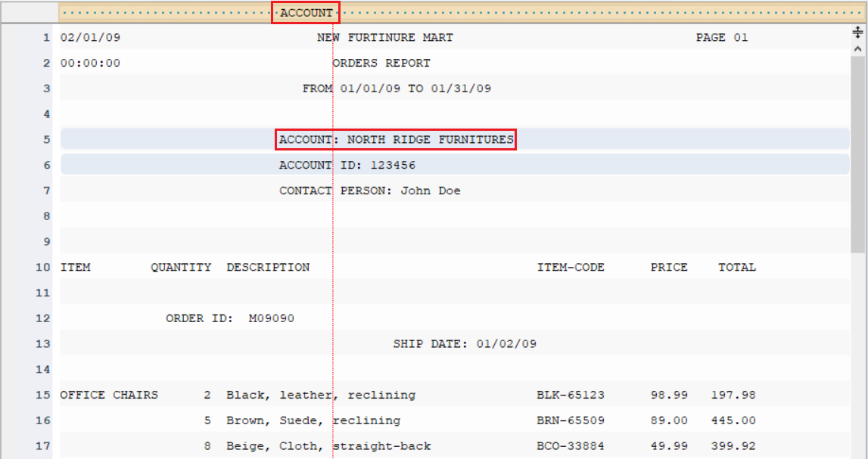This screenshot has height=459, width=868.
Task: Click the SHIP DATE: 01/02/09 text
Action: (x=465, y=344)
